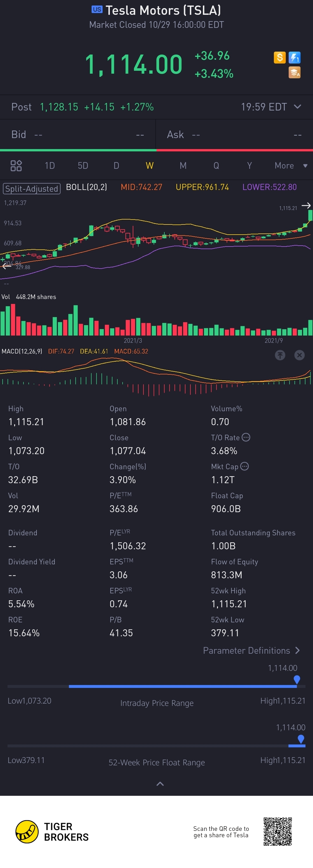Tap the P/E TTM value 363.86

pos(123,509)
